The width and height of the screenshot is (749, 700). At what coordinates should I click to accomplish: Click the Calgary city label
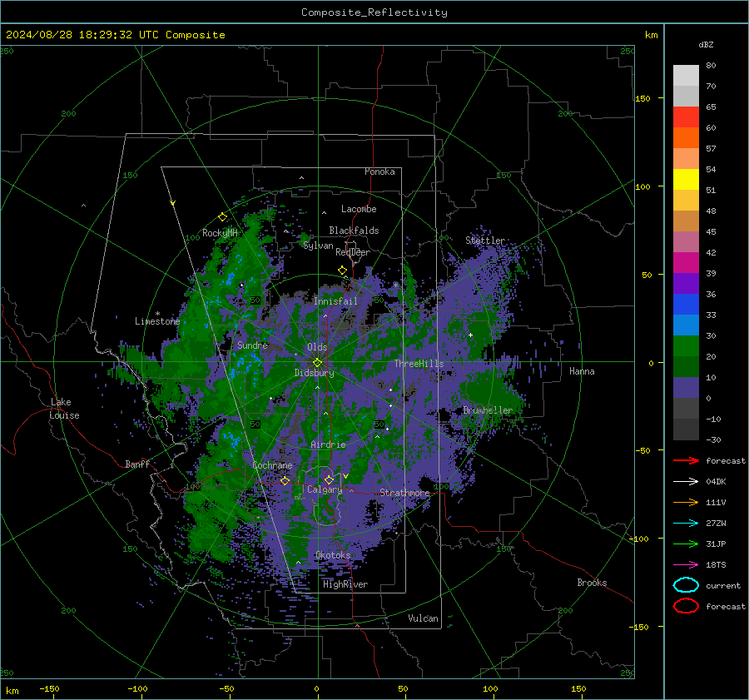click(325, 489)
